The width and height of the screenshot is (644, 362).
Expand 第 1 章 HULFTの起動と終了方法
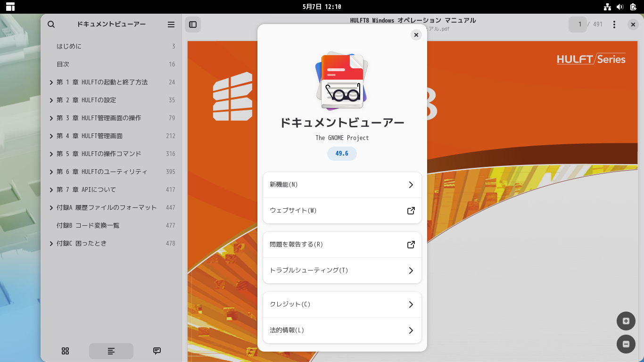pyautogui.click(x=51, y=82)
